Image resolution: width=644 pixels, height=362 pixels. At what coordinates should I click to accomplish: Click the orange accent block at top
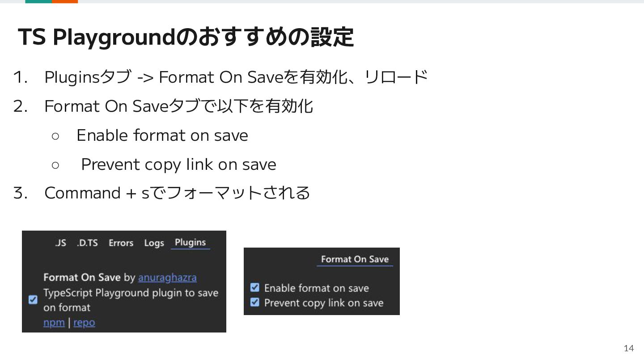(65, 2)
